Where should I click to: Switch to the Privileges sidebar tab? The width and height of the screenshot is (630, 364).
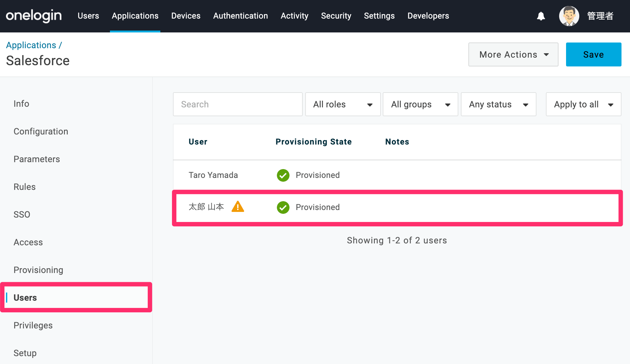pos(33,325)
